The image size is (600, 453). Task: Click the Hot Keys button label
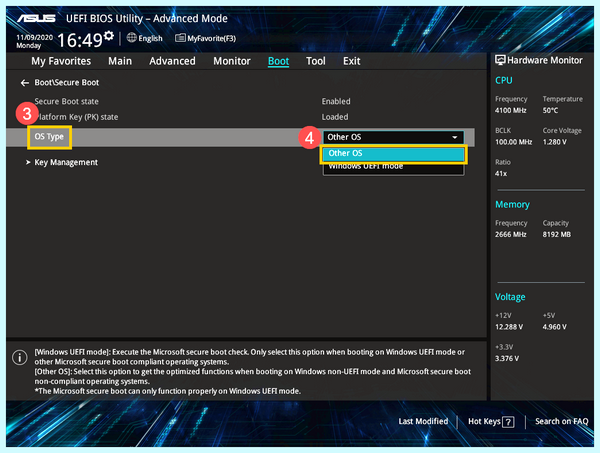pos(484,421)
